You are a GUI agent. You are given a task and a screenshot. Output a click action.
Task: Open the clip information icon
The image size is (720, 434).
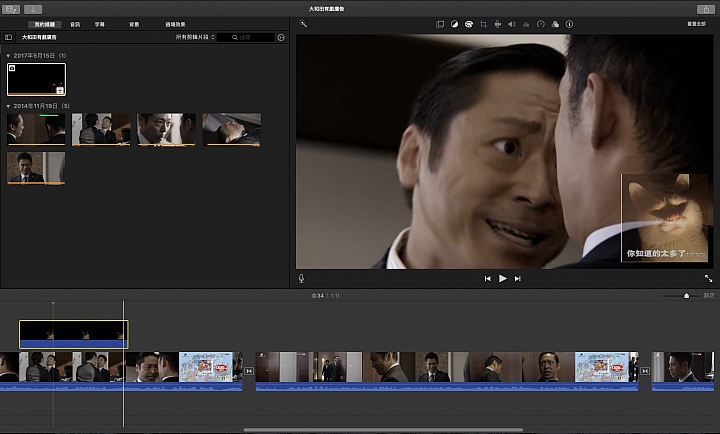coord(569,24)
